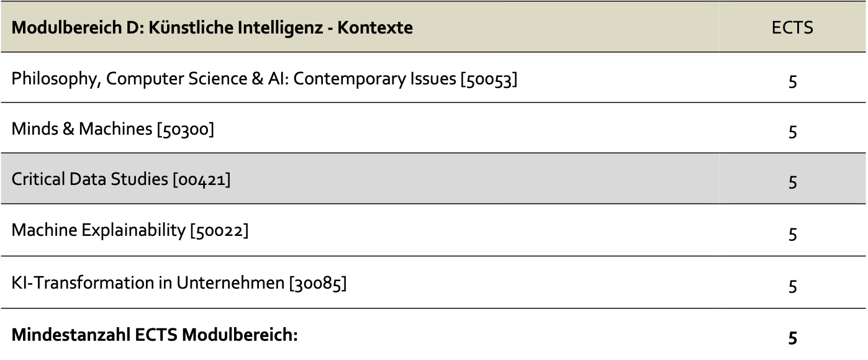Click the bold minimum ECTS total value
The height and width of the screenshot is (360, 868).
[x=792, y=338]
